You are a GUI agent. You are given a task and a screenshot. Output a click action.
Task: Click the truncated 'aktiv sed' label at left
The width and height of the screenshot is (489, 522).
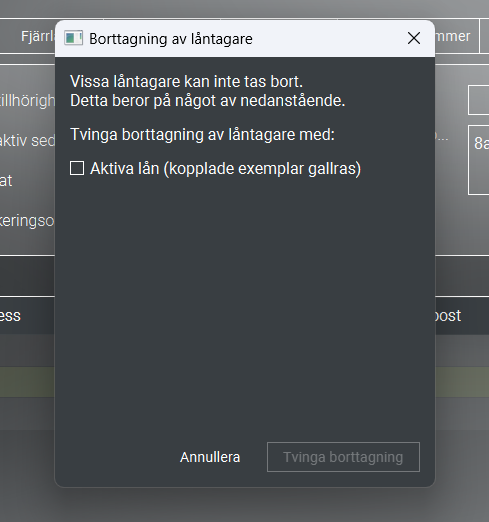pos(27,140)
